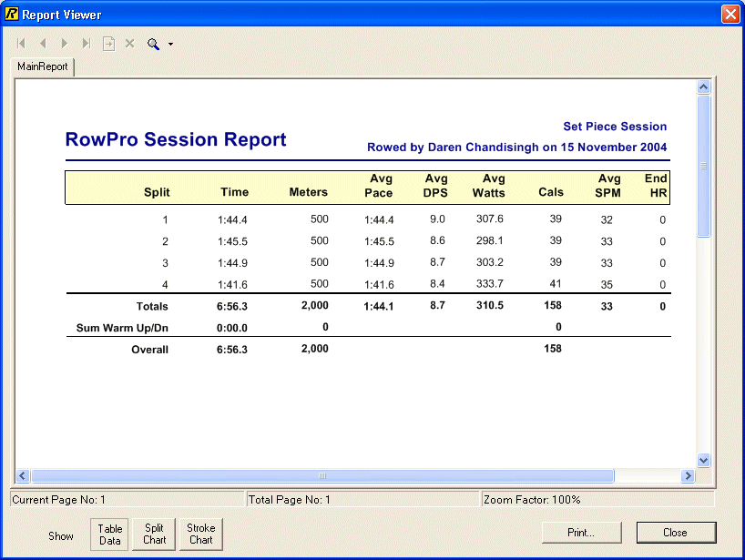The height and width of the screenshot is (560, 745).
Task: Click the Totals avg watts 310.5
Action: 490,305
